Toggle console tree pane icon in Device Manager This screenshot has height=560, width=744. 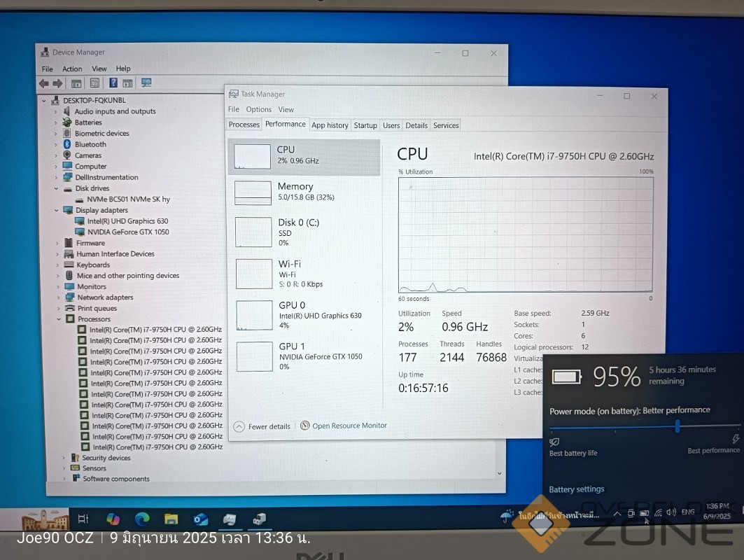76,83
